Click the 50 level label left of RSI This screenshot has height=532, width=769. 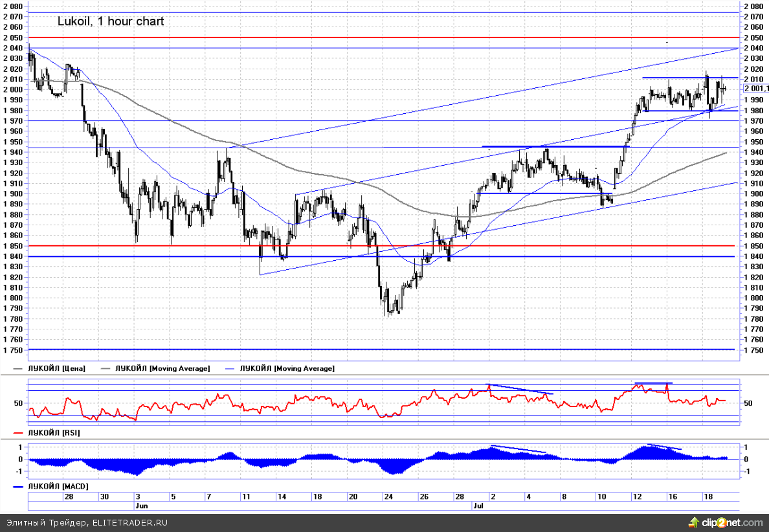(x=17, y=403)
